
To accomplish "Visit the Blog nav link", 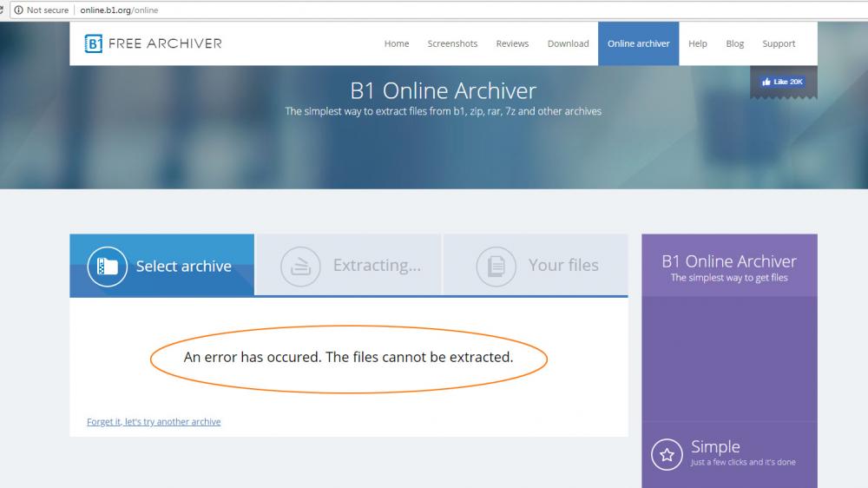I will point(734,43).
